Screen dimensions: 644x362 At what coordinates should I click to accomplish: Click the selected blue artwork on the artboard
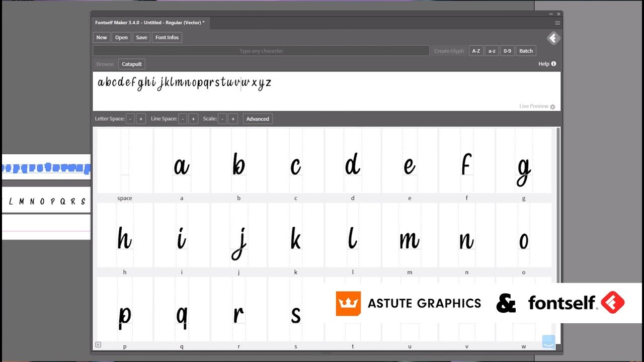pos(46,167)
